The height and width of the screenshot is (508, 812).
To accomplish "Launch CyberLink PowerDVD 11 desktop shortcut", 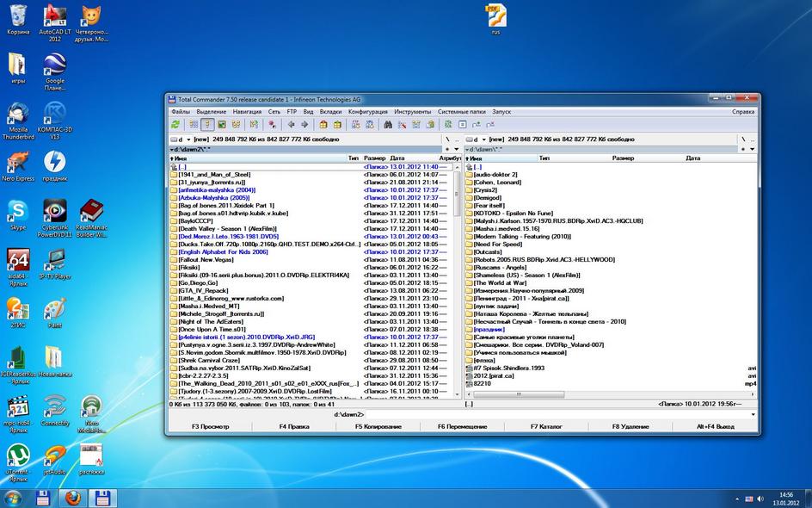I will 55,218.
